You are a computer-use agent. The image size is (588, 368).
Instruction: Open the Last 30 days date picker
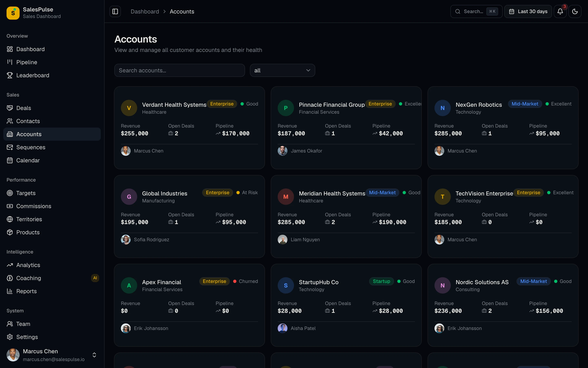point(528,11)
